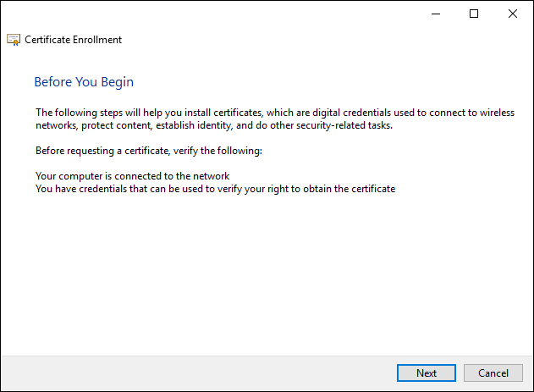
Task: Close the Certificate Enrollment wizard
Action: coord(513,14)
